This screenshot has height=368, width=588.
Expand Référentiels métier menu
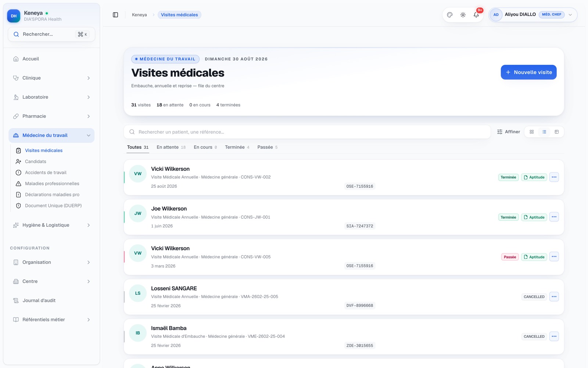(x=51, y=320)
